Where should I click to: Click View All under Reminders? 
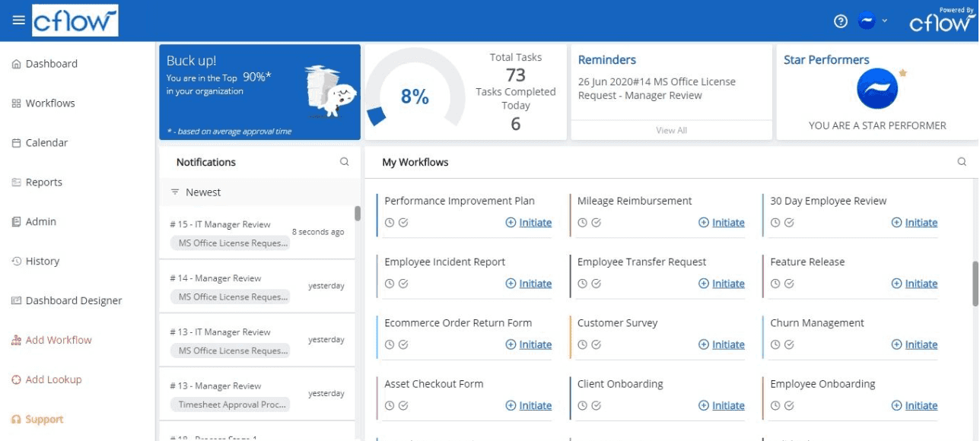pos(672,129)
